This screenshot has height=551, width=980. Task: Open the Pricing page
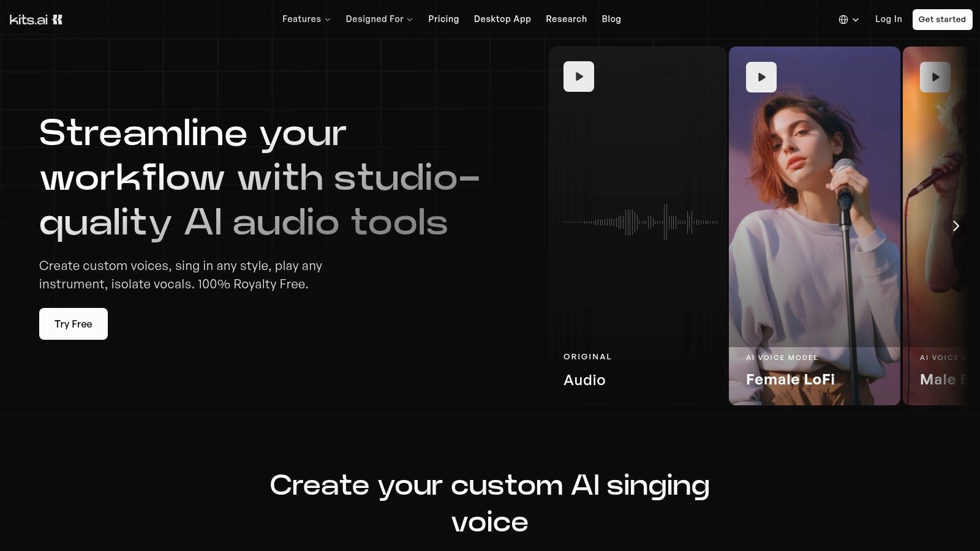443,19
